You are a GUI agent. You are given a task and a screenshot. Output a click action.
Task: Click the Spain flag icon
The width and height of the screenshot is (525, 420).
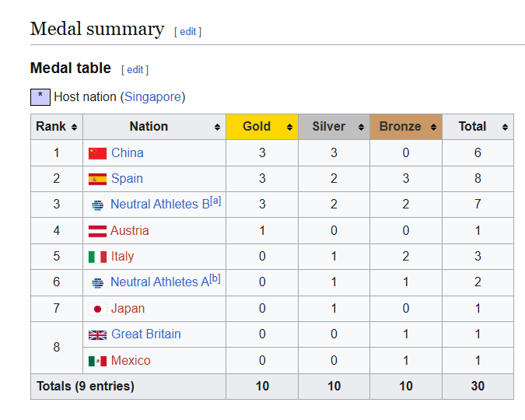click(x=97, y=179)
